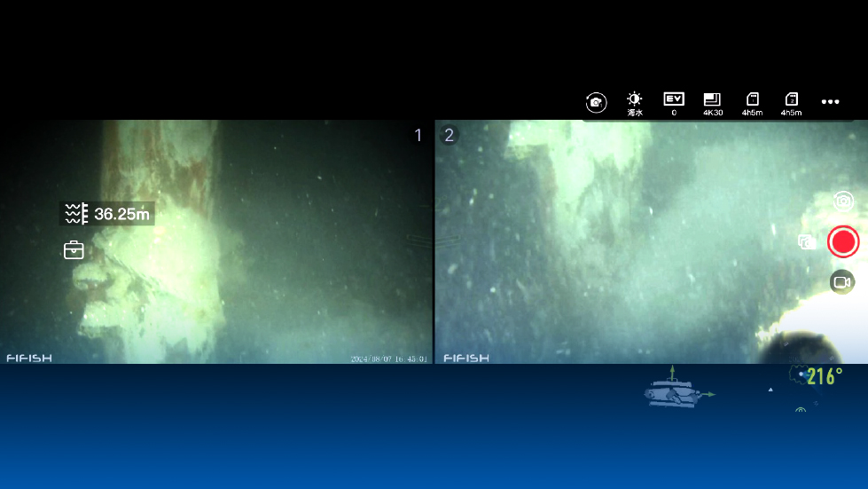Select camera view 2 label
The height and width of the screenshot is (489, 868).
(449, 135)
